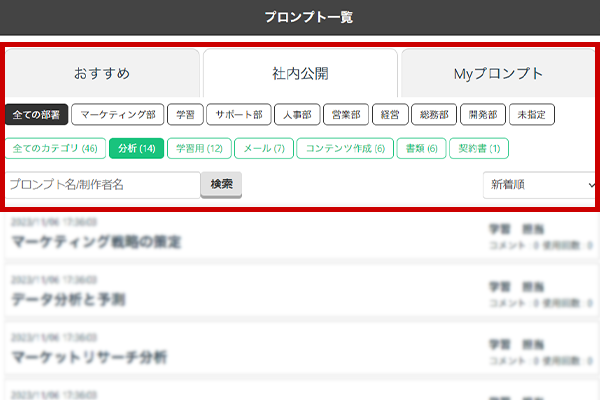Toggle the 分析 (14) category filter
This screenshot has height=400, width=600.
tap(135, 149)
